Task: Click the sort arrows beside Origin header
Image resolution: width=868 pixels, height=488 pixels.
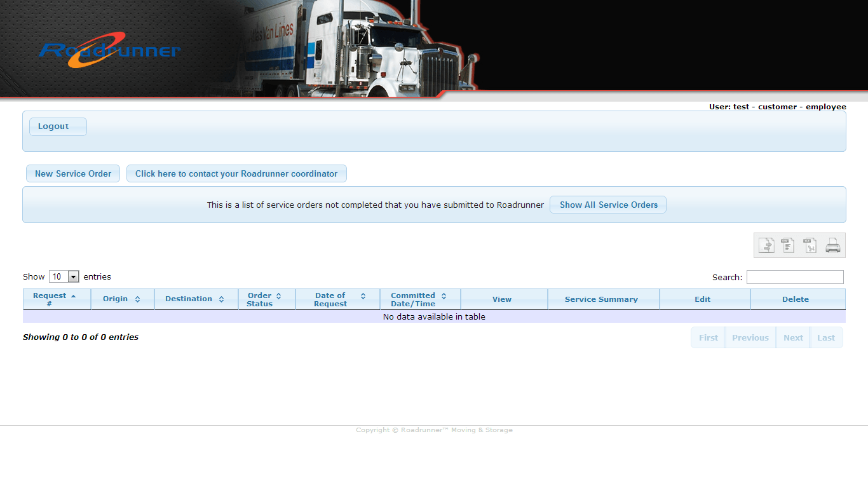Action: coord(137,299)
